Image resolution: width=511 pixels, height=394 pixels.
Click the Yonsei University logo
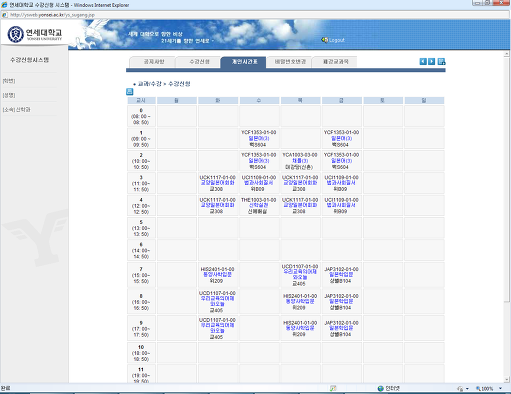click(x=35, y=34)
